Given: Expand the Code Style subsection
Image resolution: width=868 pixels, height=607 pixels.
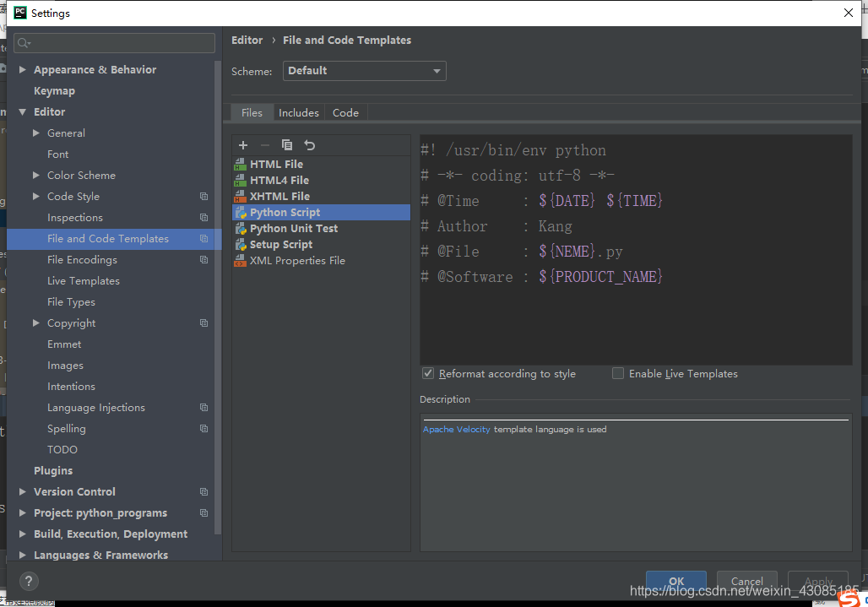Looking at the screenshot, I should click(x=36, y=197).
